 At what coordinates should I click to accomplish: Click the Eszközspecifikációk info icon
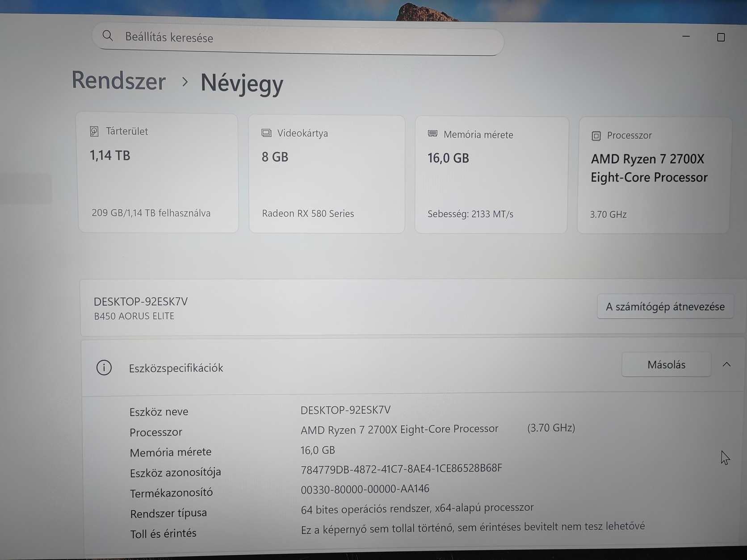104,368
